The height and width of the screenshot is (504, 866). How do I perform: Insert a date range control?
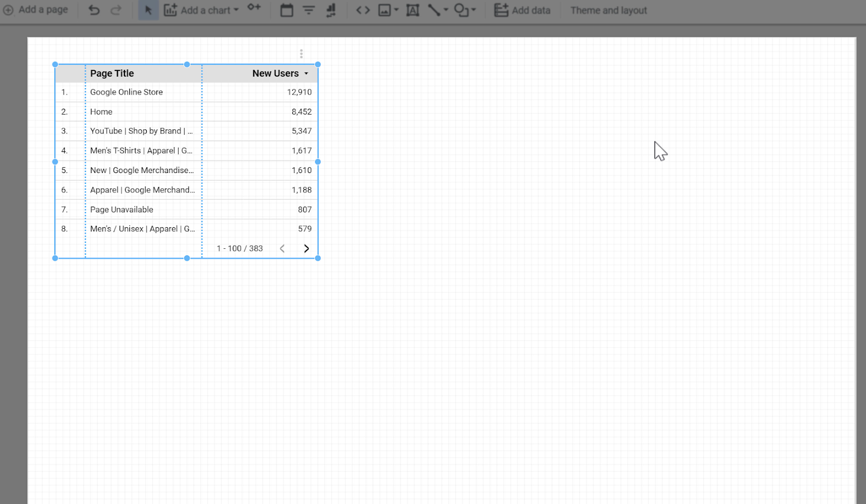(x=287, y=10)
